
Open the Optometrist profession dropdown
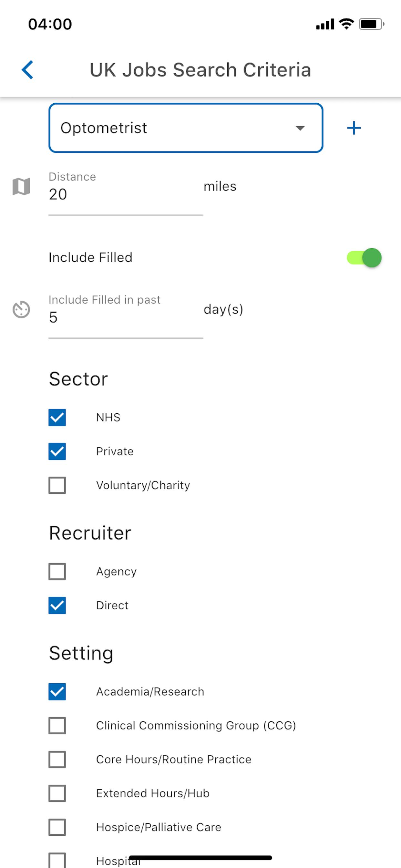coord(186,128)
